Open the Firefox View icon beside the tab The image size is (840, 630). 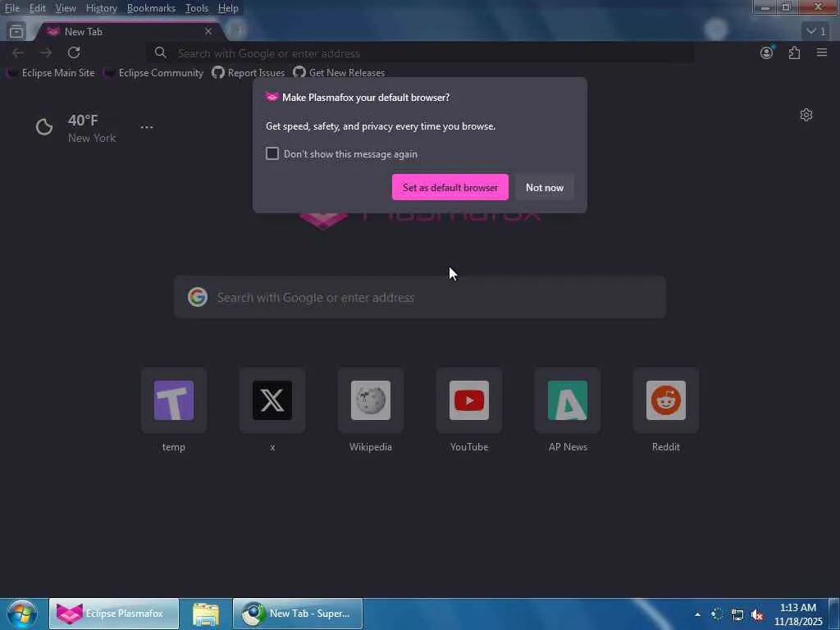tap(16, 32)
